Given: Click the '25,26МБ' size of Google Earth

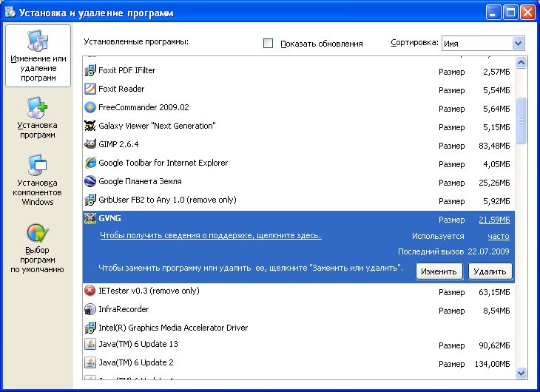Looking at the screenshot, I should 494,183.
